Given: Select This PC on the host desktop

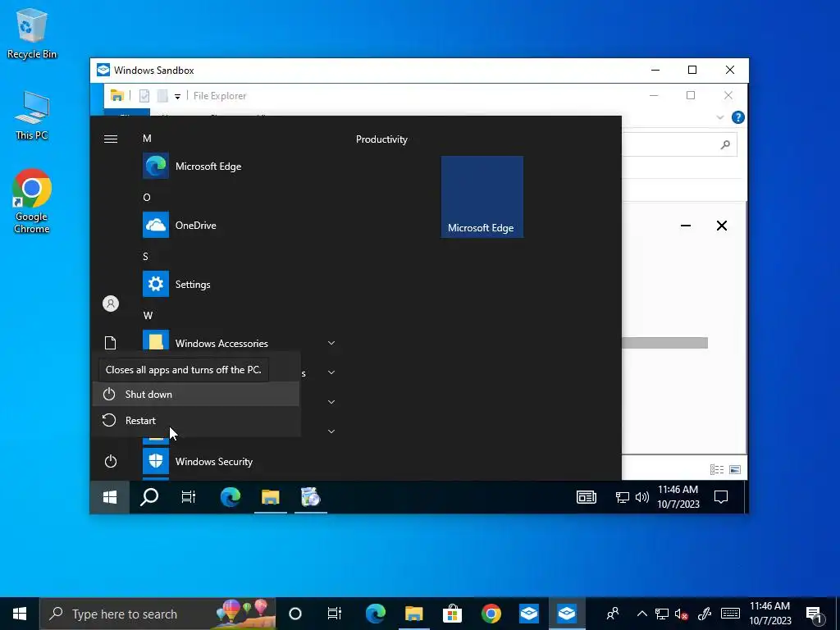Looking at the screenshot, I should pos(32,116).
